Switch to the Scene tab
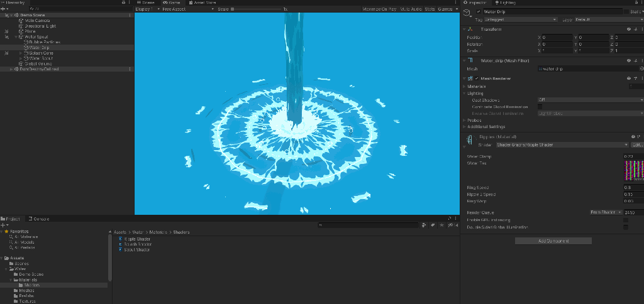Viewport: 644px width, 304px height. pyautogui.click(x=147, y=3)
